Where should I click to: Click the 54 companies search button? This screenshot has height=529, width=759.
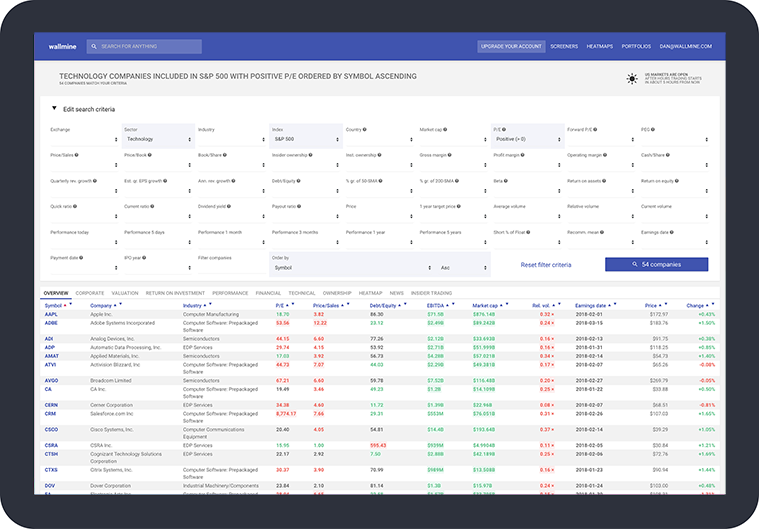pyautogui.click(x=656, y=264)
